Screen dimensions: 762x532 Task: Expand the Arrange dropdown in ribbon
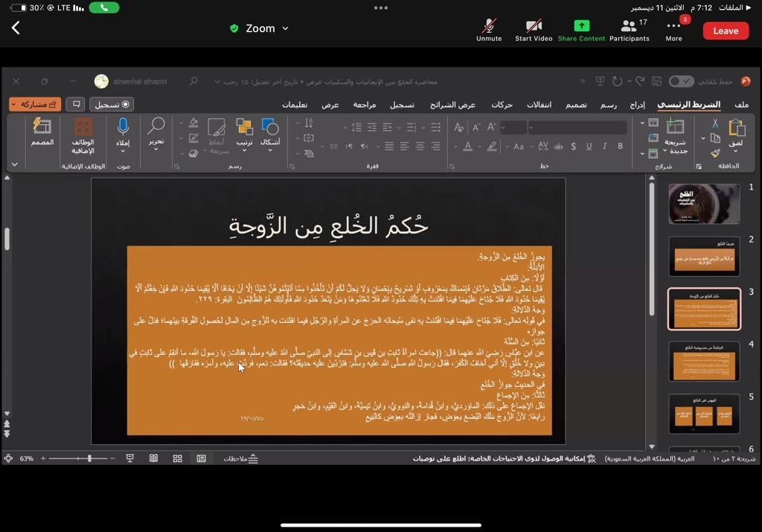click(244, 150)
